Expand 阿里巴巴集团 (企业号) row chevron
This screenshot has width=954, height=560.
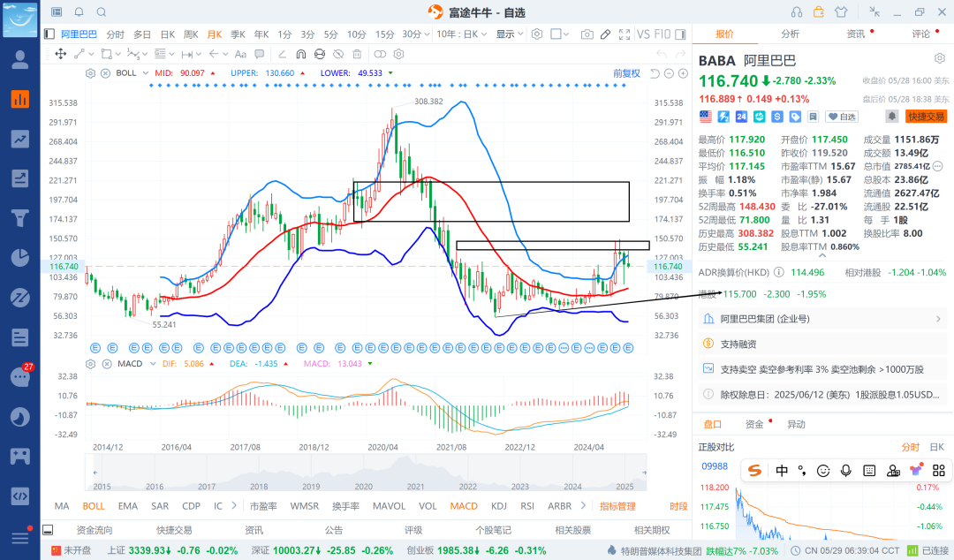pos(938,319)
